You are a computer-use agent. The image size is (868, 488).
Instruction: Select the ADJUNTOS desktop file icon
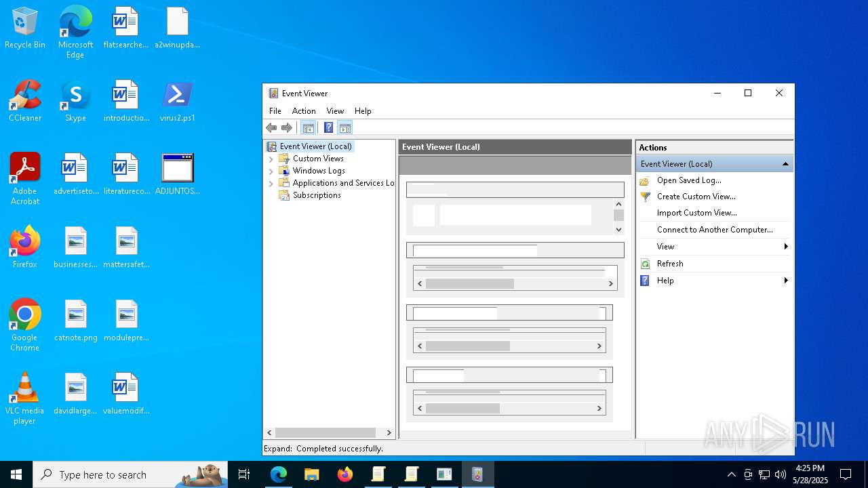[178, 174]
